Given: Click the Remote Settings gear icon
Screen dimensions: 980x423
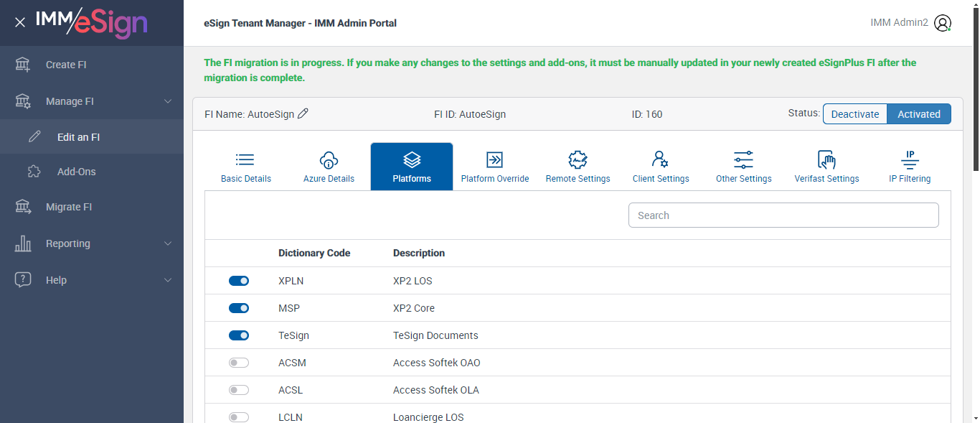Looking at the screenshot, I should [x=578, y=159].
